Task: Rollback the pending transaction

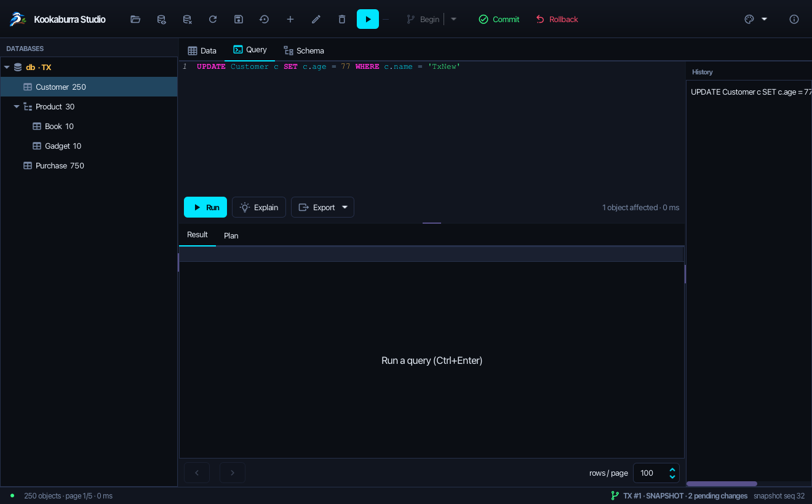Action: pos(557,19)
